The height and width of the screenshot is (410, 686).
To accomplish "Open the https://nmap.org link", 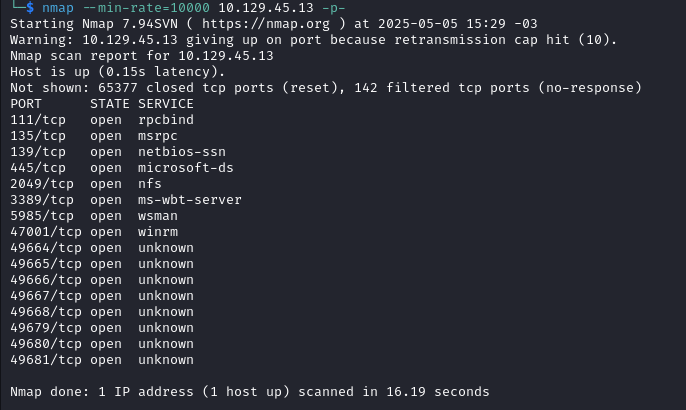I will coord(266,24).
